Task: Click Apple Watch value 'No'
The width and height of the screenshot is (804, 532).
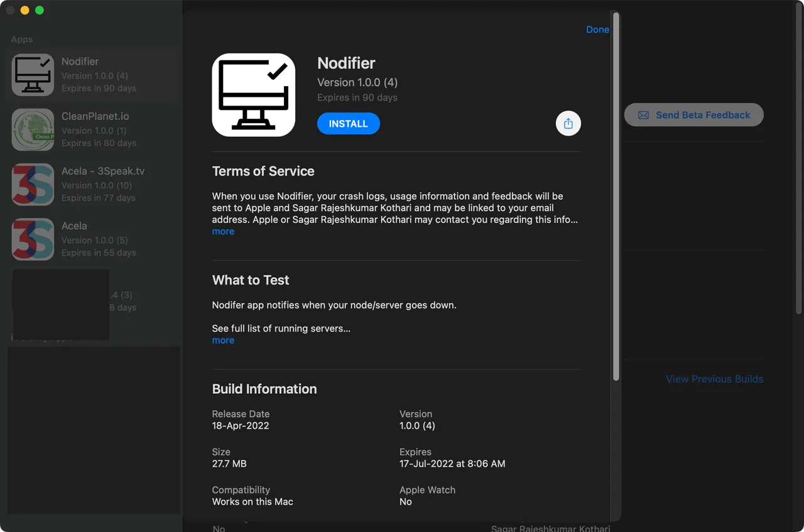Action: (x=406, y=501)
